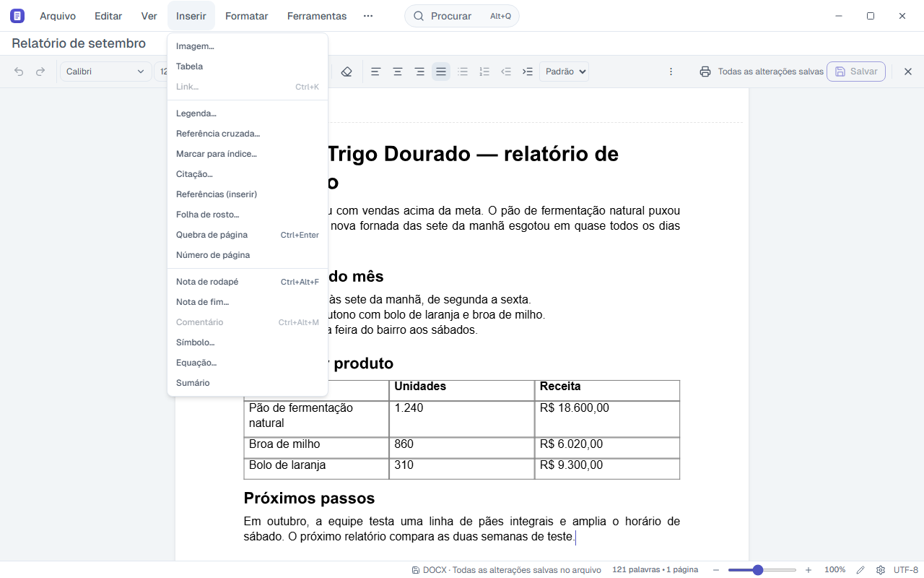The image size is (924, 578).
Task: Insert a Sumário from menu
Action: pyautogui.click(x=248, y=383)
